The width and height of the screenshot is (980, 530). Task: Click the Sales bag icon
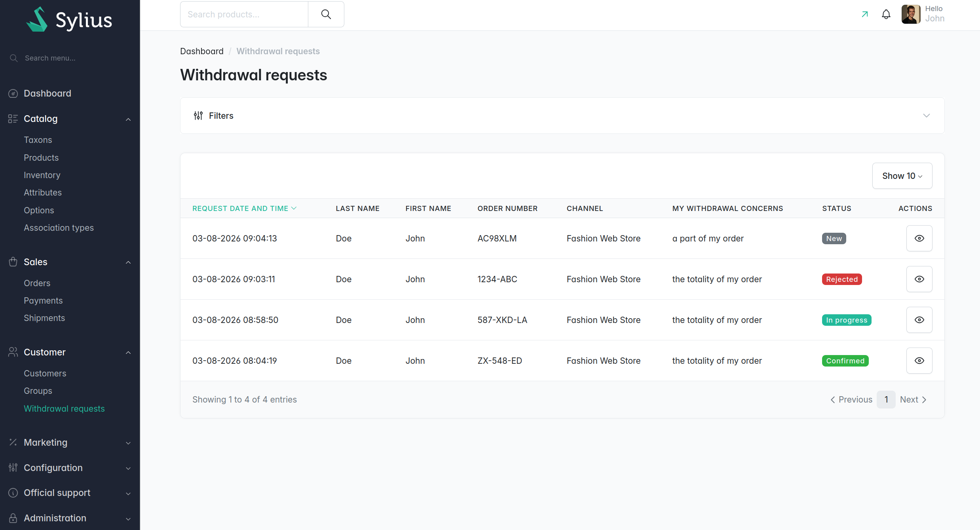[x=13, y=262]
